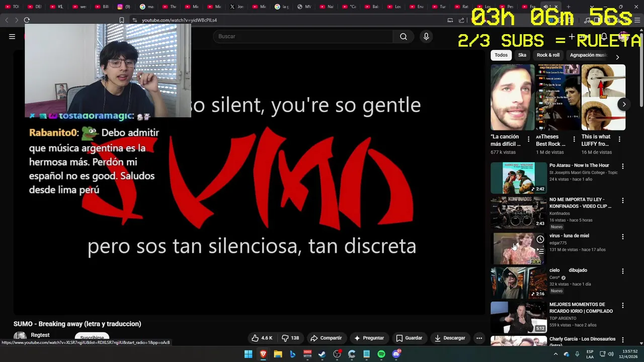Open options for Po Atarau video
The image size is (644, 362).
(622, 166)
